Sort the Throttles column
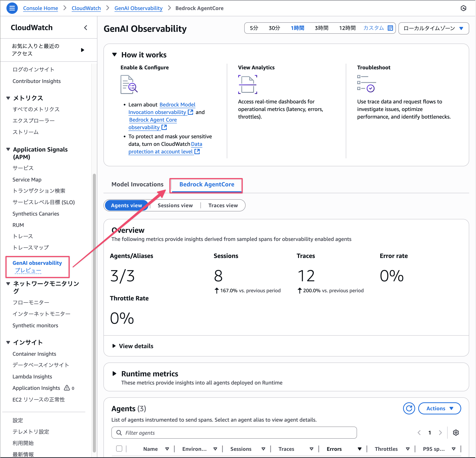This screenshot has height=458, width=476. (x=408, y=449)
